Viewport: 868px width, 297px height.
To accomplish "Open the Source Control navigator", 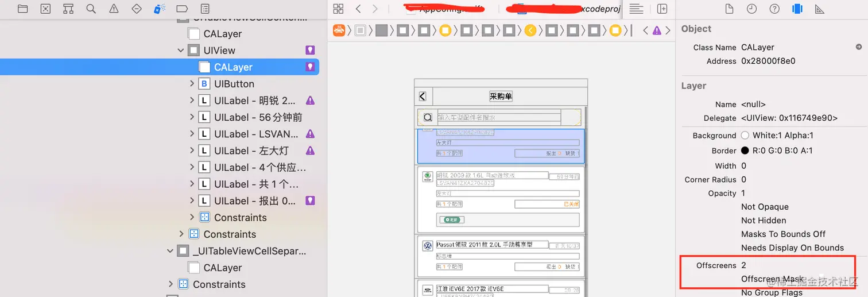I will point(46,9).
